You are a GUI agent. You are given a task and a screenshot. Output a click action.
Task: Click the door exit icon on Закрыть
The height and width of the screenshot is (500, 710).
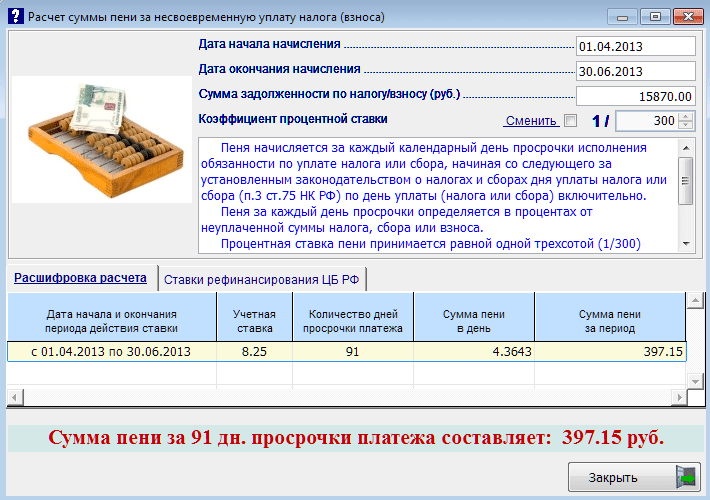click(x=686, y=477)
